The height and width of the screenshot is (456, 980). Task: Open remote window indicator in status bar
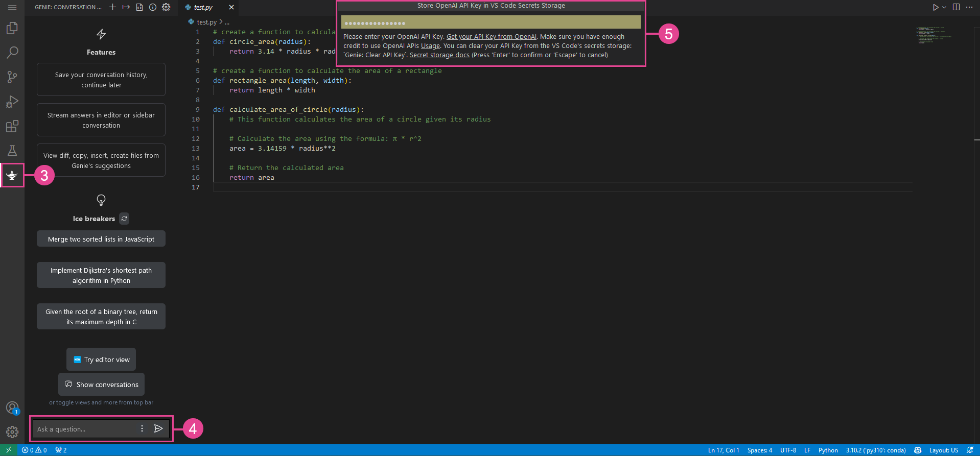(x=9, y=450)
